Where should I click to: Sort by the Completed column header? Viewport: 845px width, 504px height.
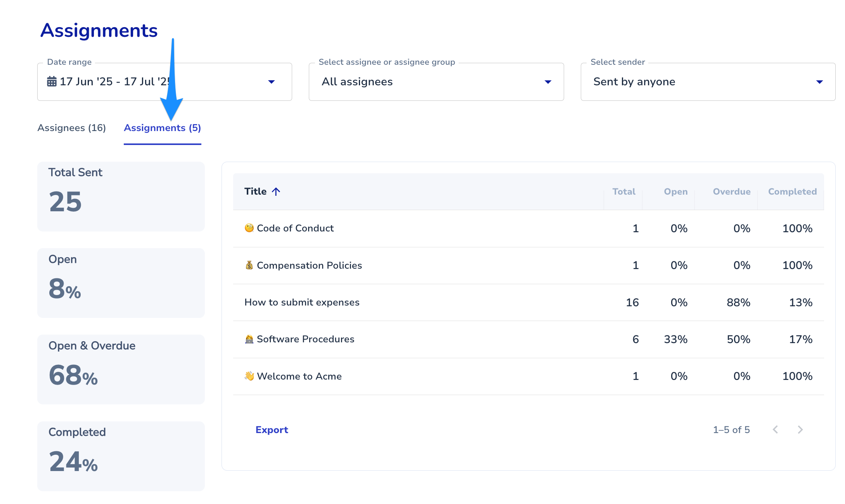792,192
